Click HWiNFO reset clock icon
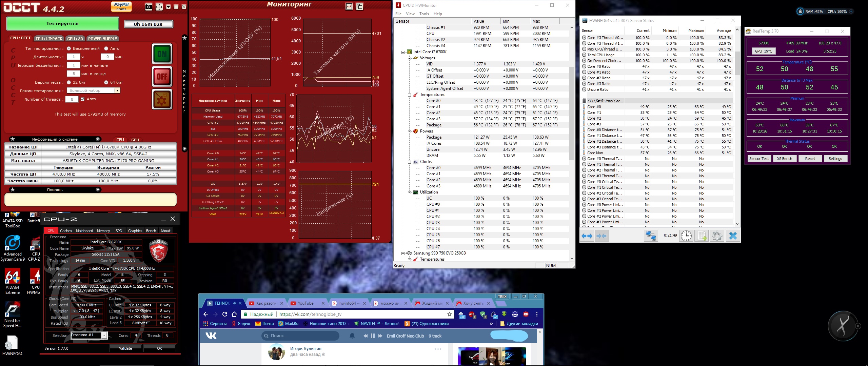 (x=686, y=236)
